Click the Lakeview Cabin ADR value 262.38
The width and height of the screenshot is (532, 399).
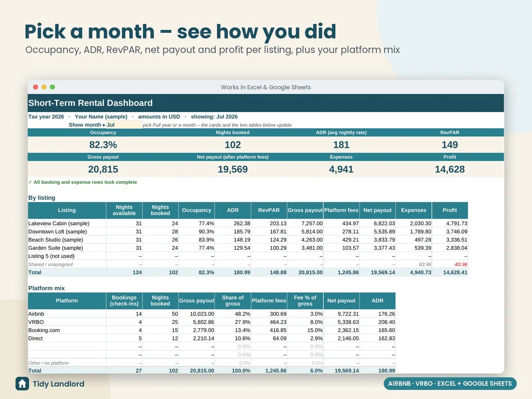point(241,223)
